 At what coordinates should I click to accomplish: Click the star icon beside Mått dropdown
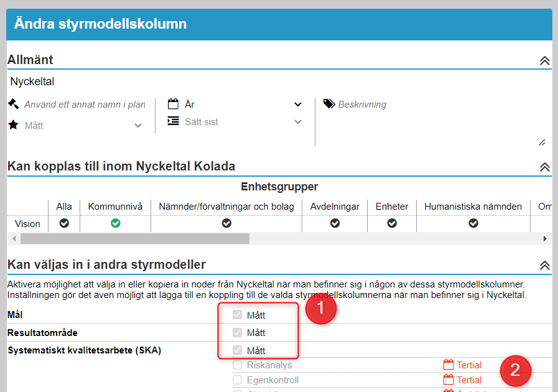[x=14, y=125]
